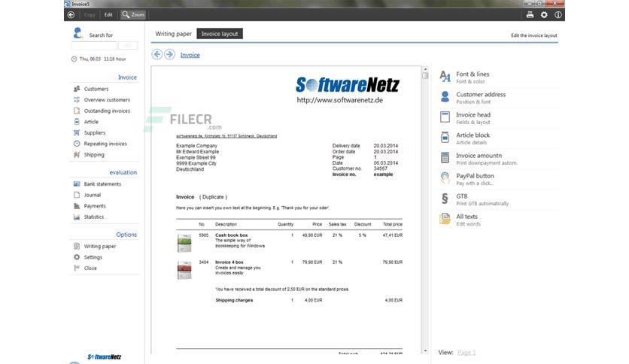The width and height of the screenshot is (629, 364).
Task: Click the softwarenetz.de URL in invoice
Action: [x=340, y=100]
